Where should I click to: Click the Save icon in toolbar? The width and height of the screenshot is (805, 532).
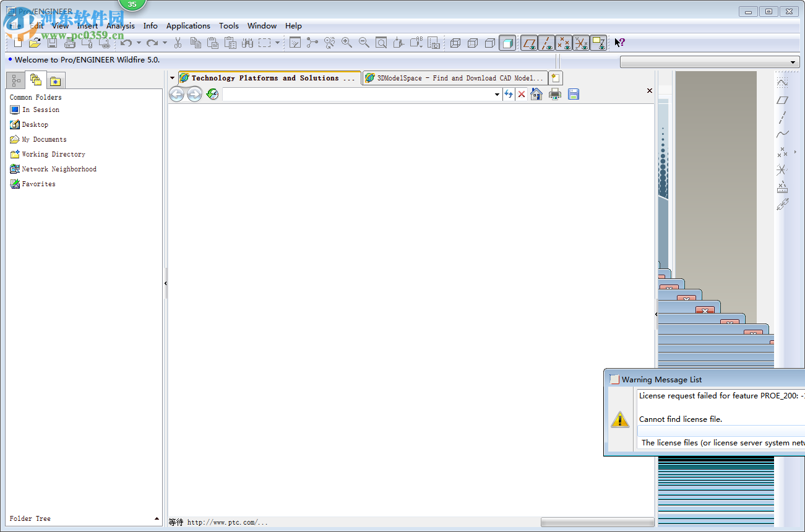(x=53, y=43)
